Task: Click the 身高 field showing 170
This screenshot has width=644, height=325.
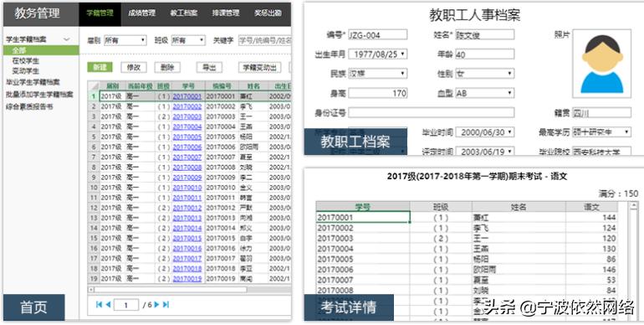Action: tap(378, 93)
